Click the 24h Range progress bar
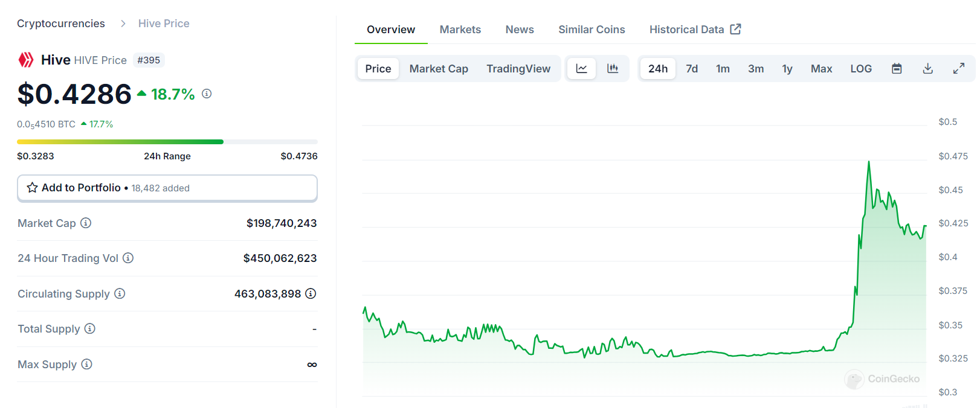The height and width of the screenshot is (408, 980). pos(167,142)
